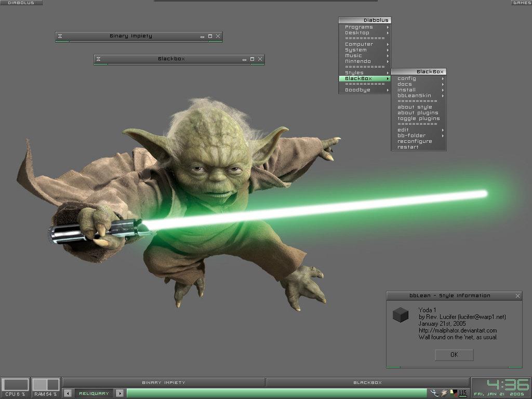The height and width of the screenshot is (399, 532).
Task: Switch to next workspace with right arrow
Action: pyautogui.click(x=120, y=393)
